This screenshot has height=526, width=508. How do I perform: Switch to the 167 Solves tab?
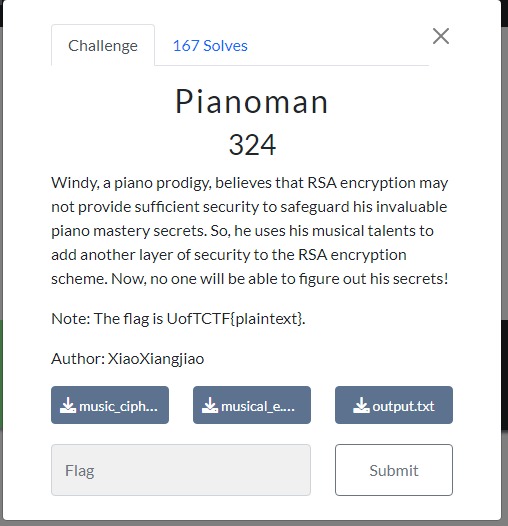point(210,46)
